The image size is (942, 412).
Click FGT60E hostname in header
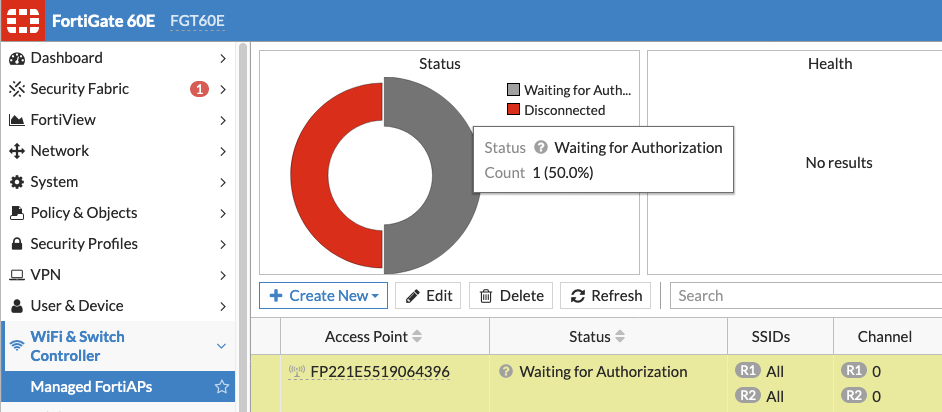click(198, 21)
